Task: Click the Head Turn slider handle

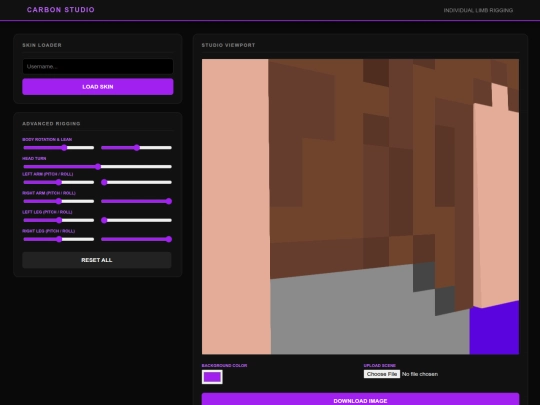Action: point(98,167)
